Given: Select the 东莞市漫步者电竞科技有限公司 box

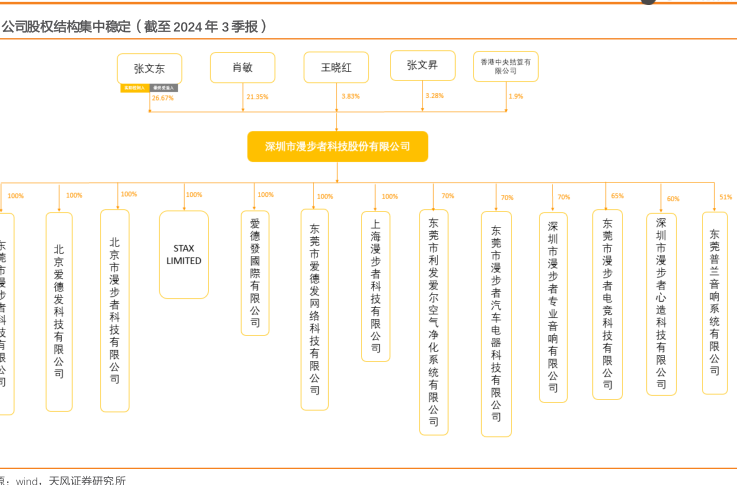Looking at the screenshot, I should pos(607,305).
